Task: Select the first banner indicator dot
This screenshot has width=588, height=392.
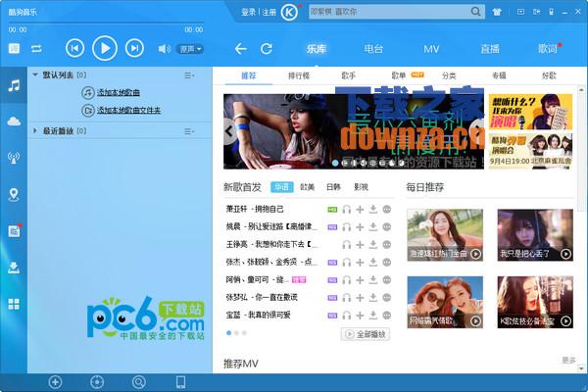Action: pos(335,163)
